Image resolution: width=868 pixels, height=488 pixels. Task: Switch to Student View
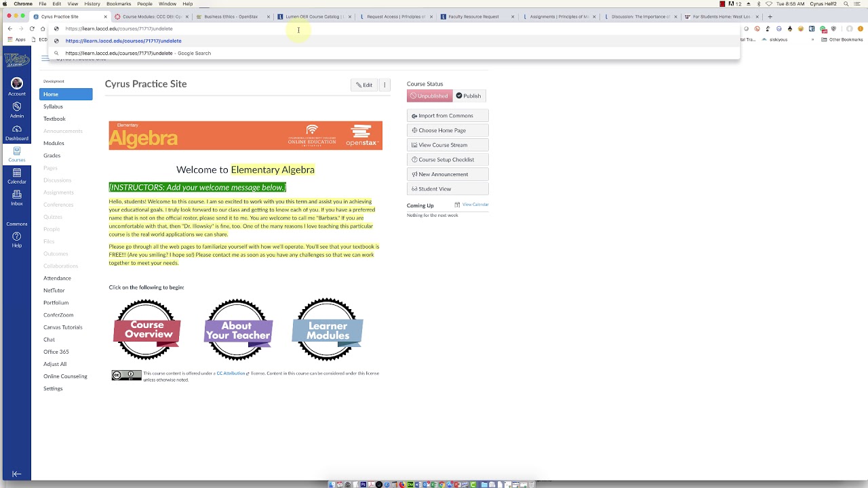(448, 189)
